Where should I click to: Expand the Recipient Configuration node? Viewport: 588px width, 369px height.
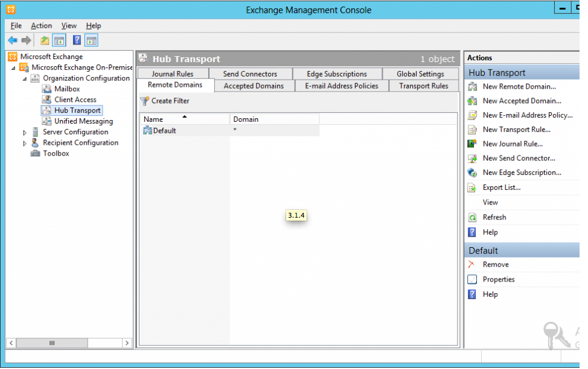(x=25, y=143)
